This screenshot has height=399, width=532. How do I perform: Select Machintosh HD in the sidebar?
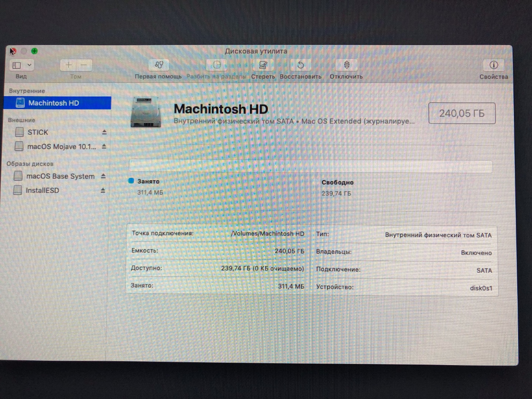58,103
